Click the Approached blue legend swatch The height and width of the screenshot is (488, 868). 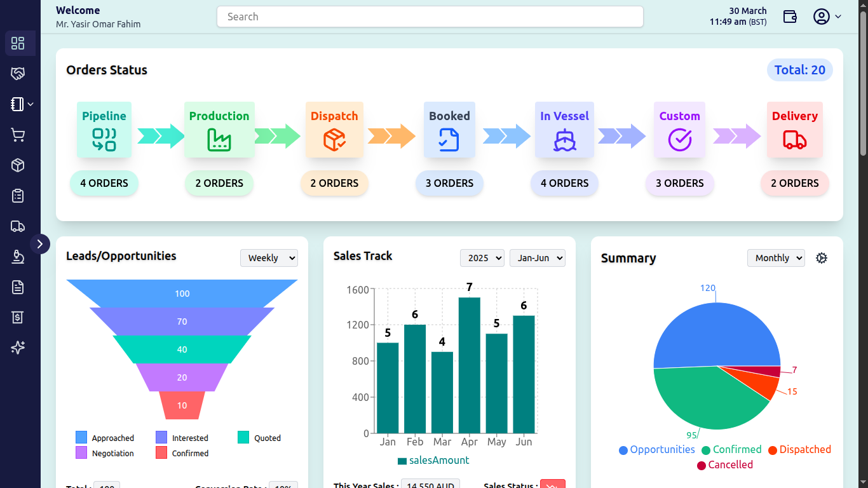(x=81, y=438)
